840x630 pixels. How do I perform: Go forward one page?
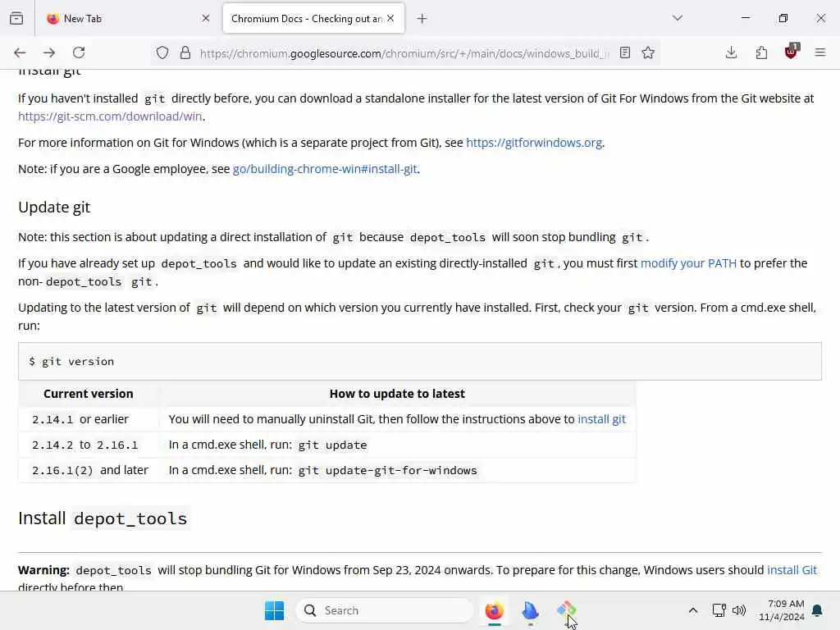pyautogui.click(x=49, y=52)
